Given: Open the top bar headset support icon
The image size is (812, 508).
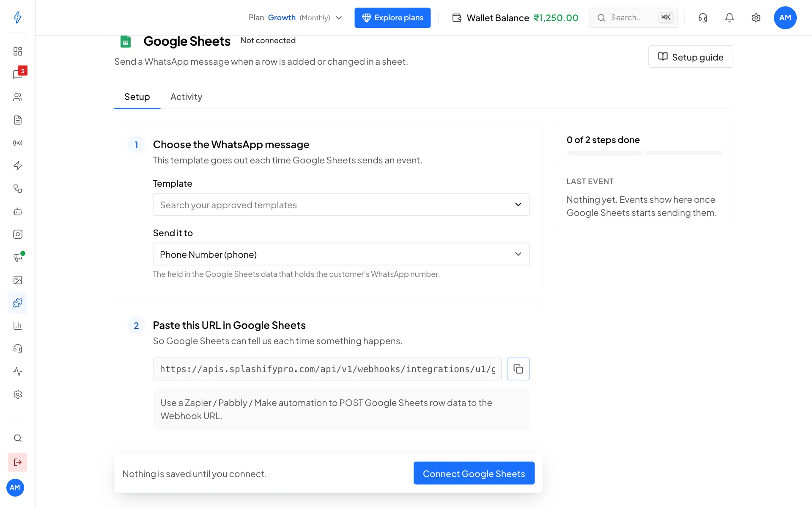Looking at the screenshot, I should click(x=702, y=18).
